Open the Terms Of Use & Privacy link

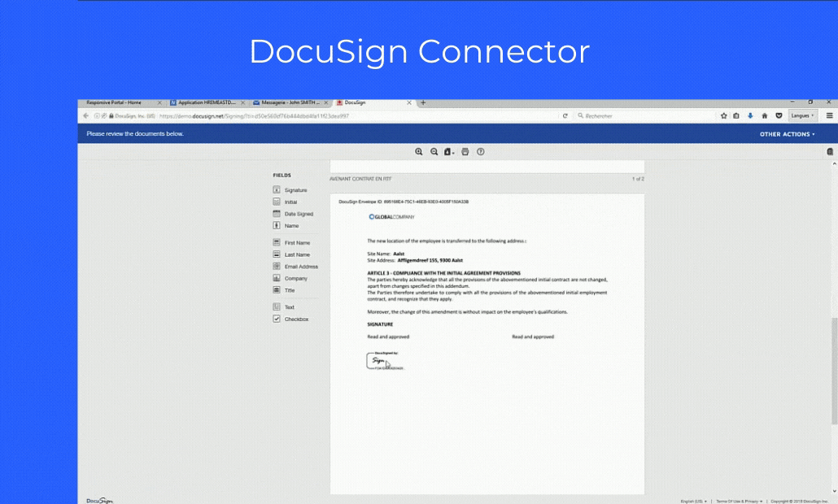(x=737, y=501)
